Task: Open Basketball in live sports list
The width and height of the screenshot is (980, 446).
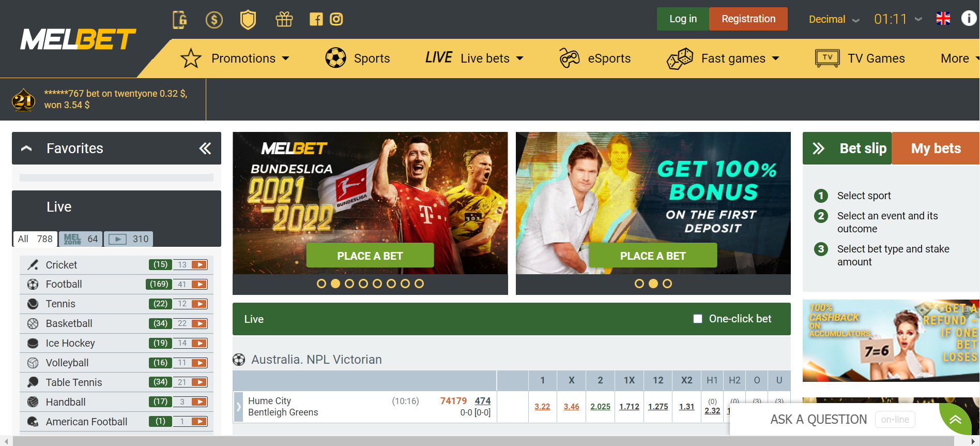Action: click(x=69, y=323)
